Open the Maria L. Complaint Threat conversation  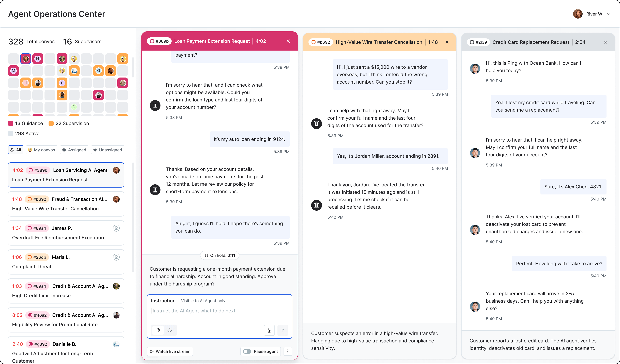[66, 262]
